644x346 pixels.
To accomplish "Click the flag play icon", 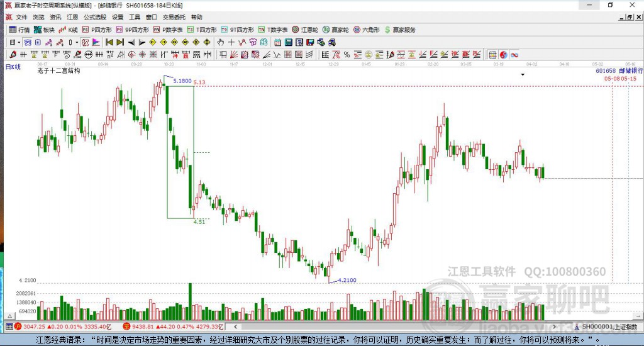I will pyautogui.click(x=96, y=42).
